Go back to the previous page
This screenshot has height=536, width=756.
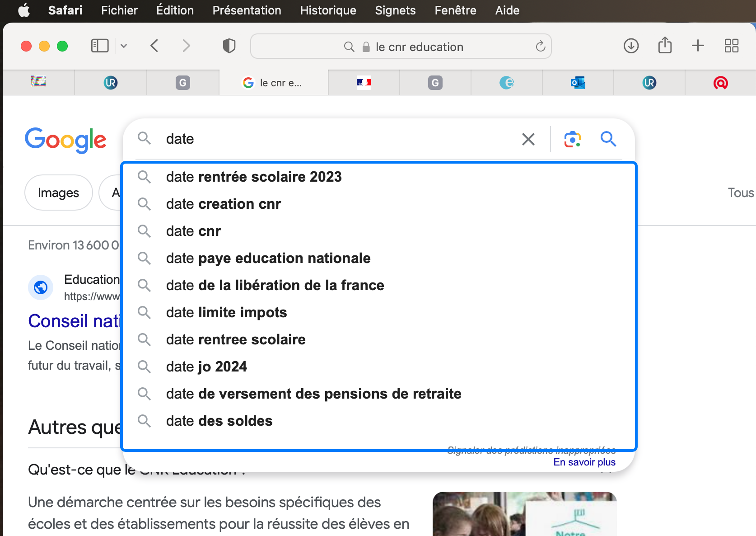[154, 46]
